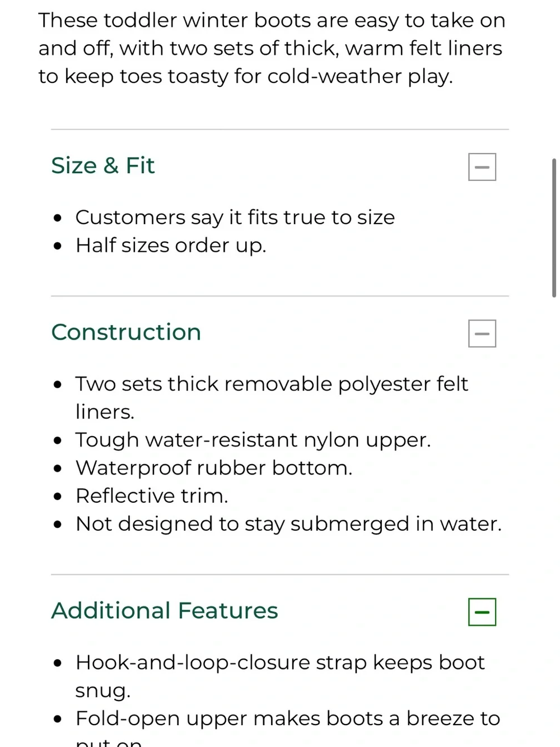The width and height of the screenshot is (560, 747).
Task: Collapse the Construction section minus icon
Action: (482, 333)
